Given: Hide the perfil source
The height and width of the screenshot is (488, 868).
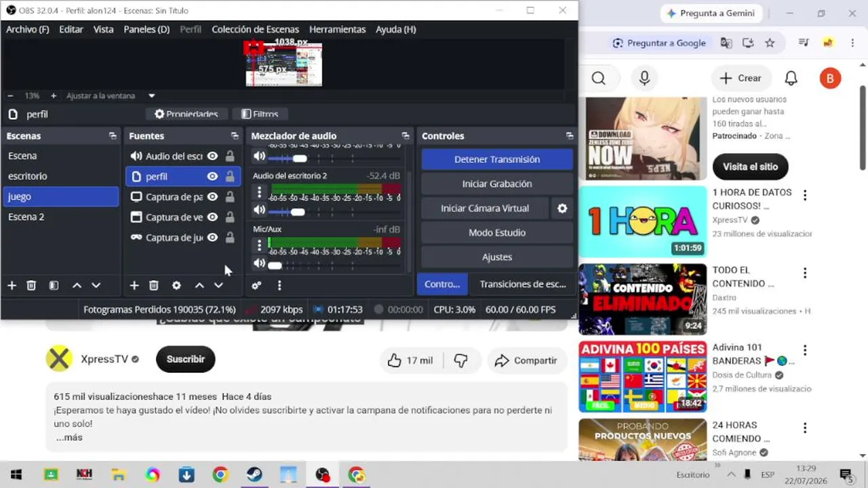Looking at the screenshot, I should click(x=212, y=176).
